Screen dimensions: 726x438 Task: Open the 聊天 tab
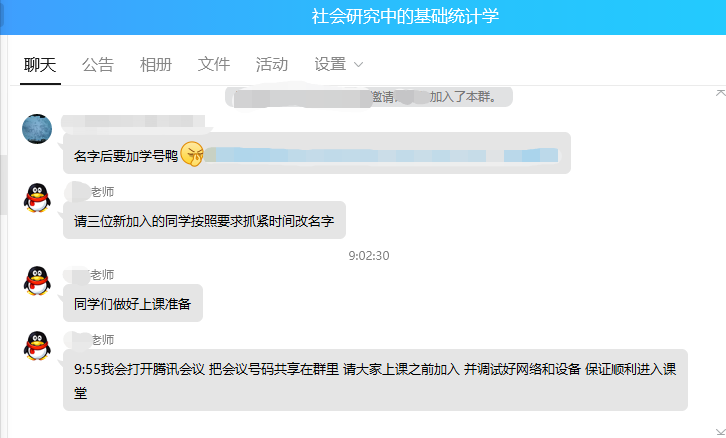(40, 64)
